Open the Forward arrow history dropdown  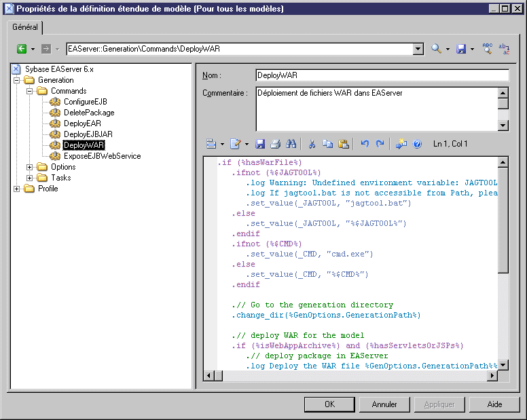click(x=58, y=49)
